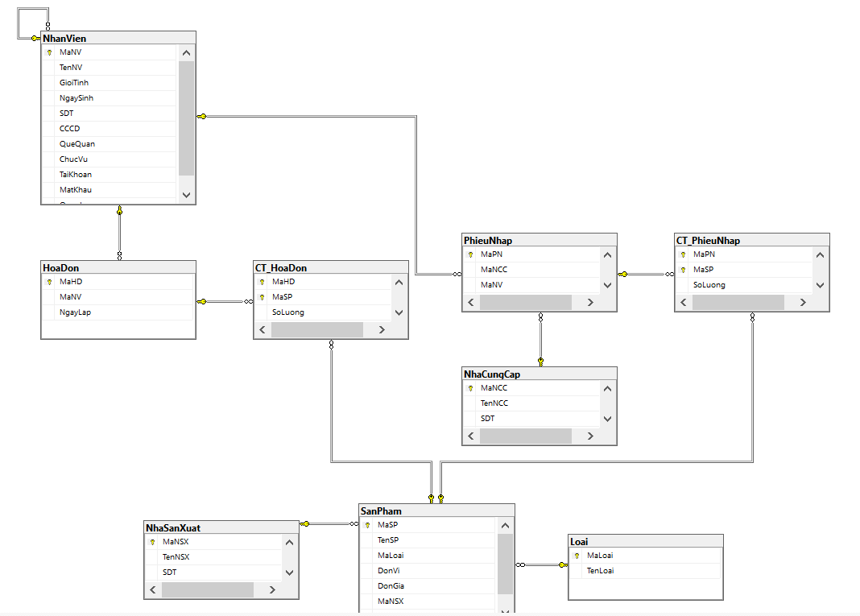Click the up arrow in CT_PhieuNhap table
This screenshot has width=860, height=616.
click(820, 255)
